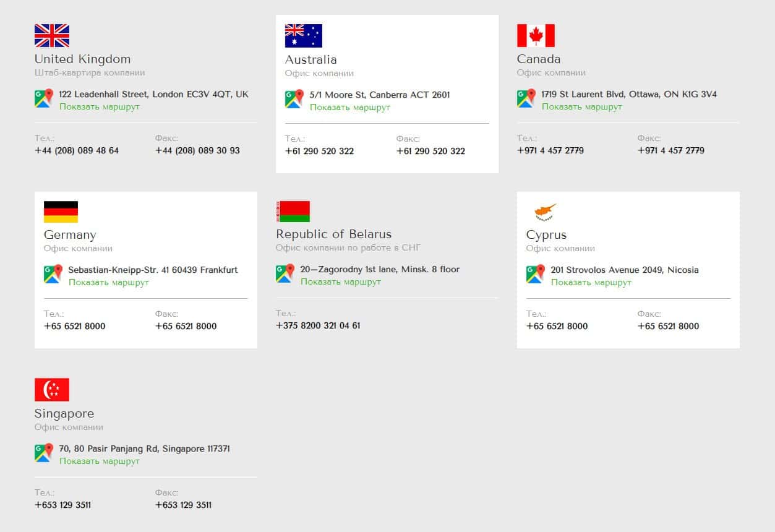Click Google Maps icon beside Pasir Panjang address

(44, 453)
